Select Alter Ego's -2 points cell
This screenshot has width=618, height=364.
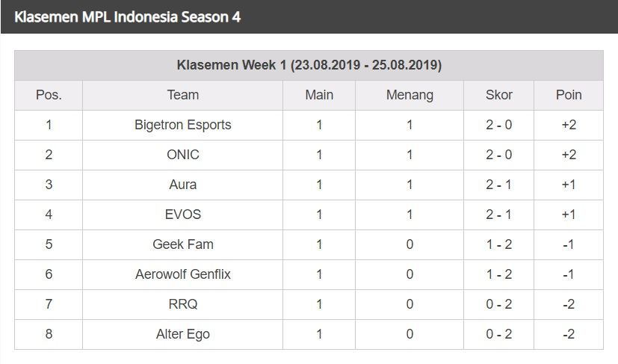click(569, 334)
